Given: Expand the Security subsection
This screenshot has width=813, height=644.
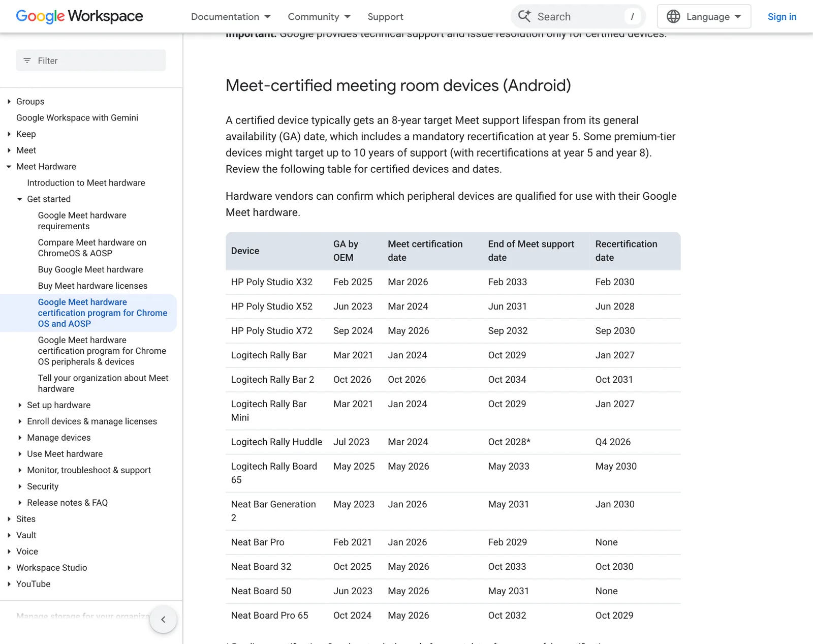Looking at the screenshot, I should pos(20,486).
